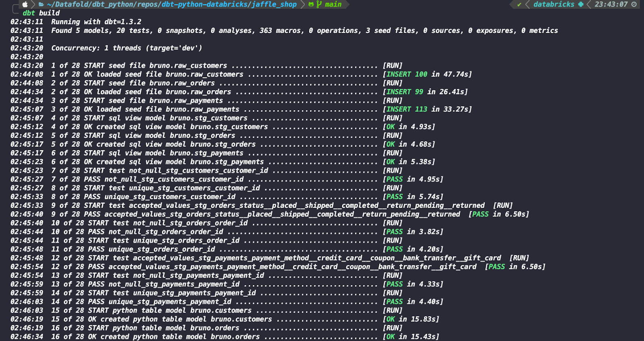Click the 'INSERT 113 in 33.27s' result
The width and height of the screenshot is (644, 341).
point(427,109)
